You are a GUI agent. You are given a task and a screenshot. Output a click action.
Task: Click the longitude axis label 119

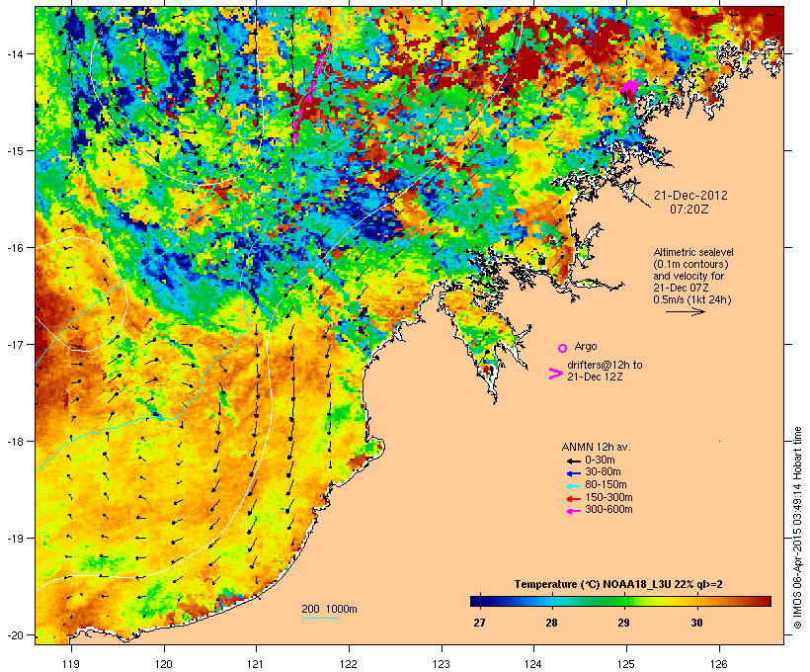(71, 664)
